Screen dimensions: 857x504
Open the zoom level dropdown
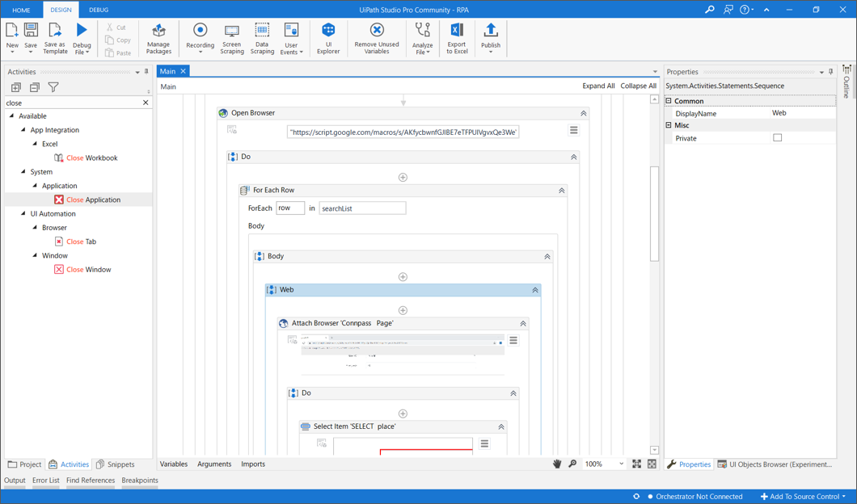[x=621, y=464]
